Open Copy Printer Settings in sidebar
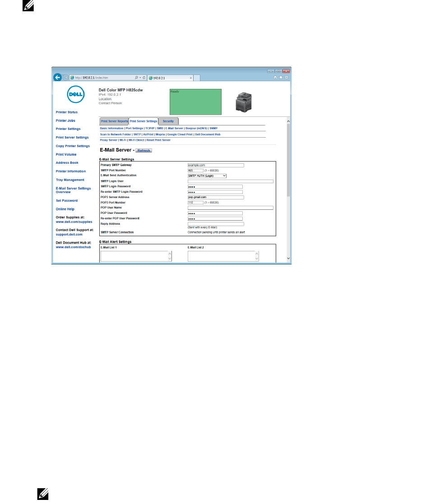This screenshot has height=504, width=435. tap(73, 146)
